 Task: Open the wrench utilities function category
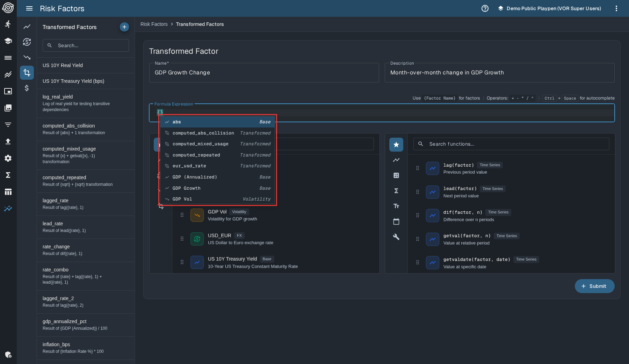[396, 237]
